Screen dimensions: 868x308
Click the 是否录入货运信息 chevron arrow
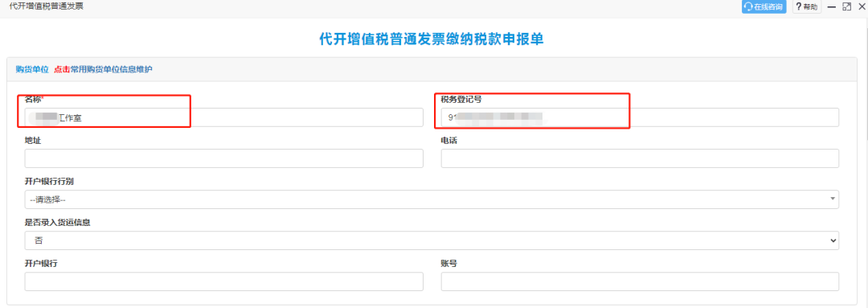click(833, 240)
